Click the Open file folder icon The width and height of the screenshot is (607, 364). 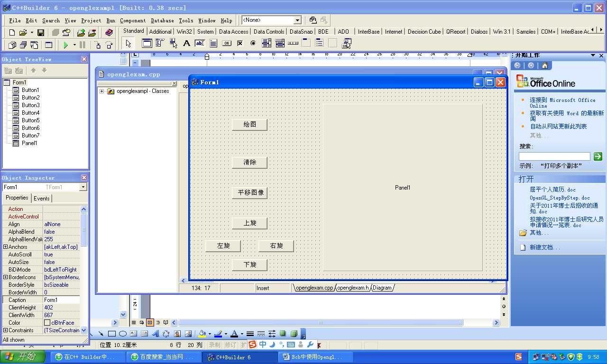[23, 33]
